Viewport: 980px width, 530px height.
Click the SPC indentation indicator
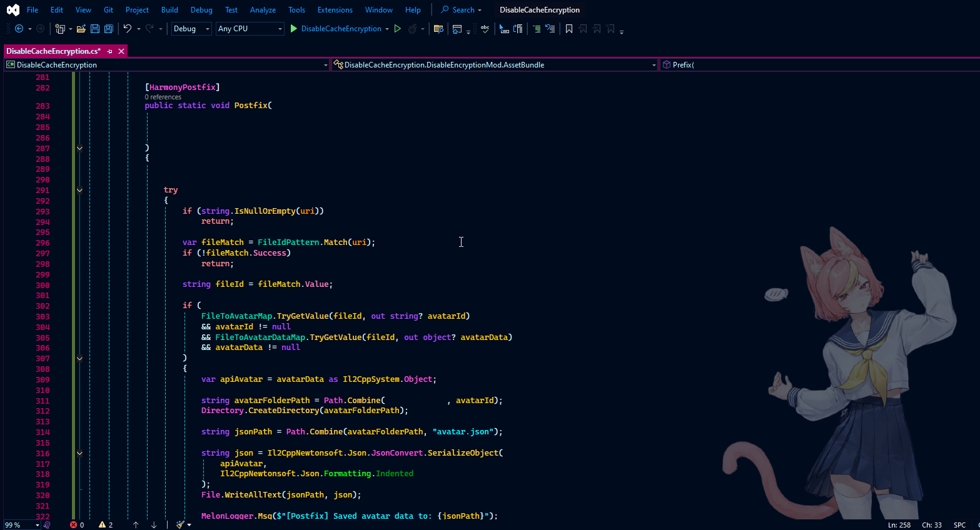click(959, 525)
